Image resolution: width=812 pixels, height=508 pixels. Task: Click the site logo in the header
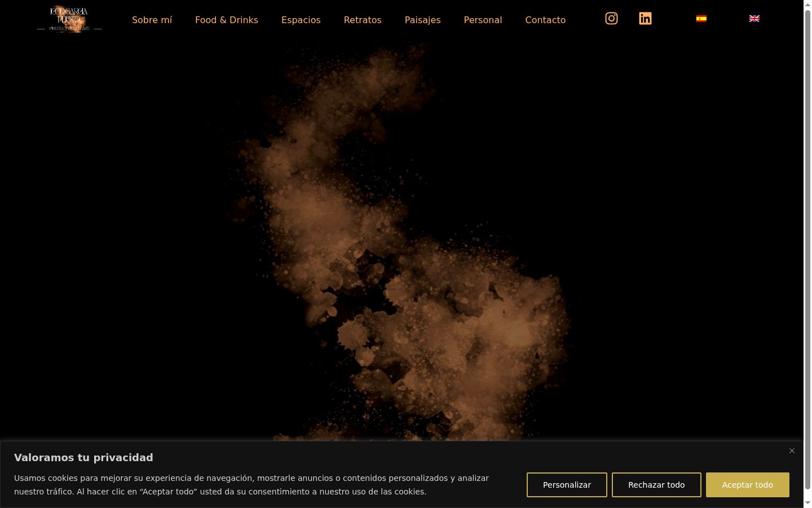[69, 19]
